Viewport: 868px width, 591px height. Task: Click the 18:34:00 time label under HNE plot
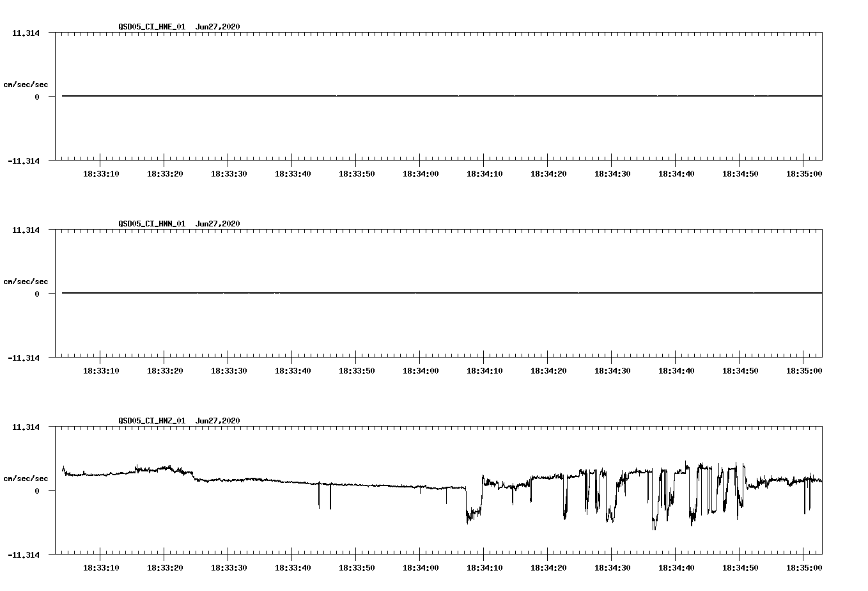[x=421, y=174]
